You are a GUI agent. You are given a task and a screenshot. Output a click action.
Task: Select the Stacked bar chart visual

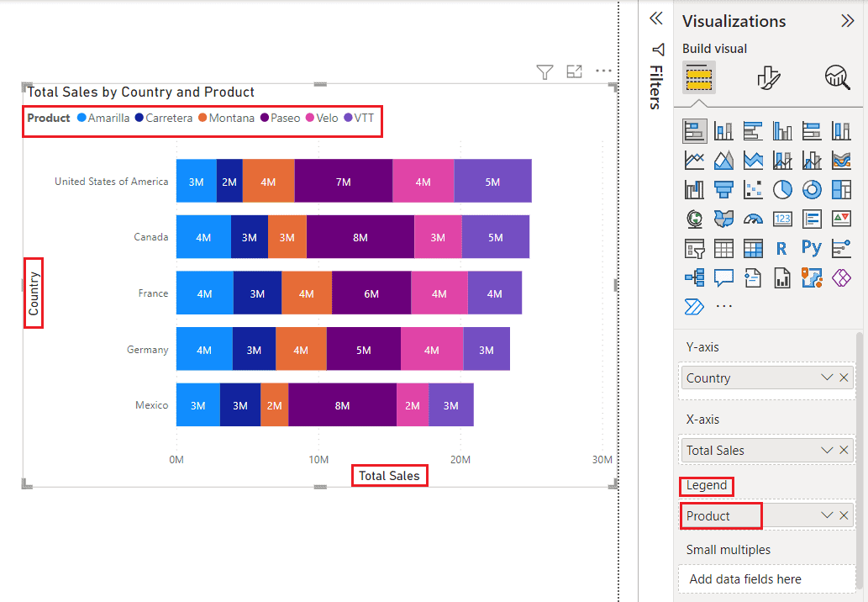click(x=694, y=131)
